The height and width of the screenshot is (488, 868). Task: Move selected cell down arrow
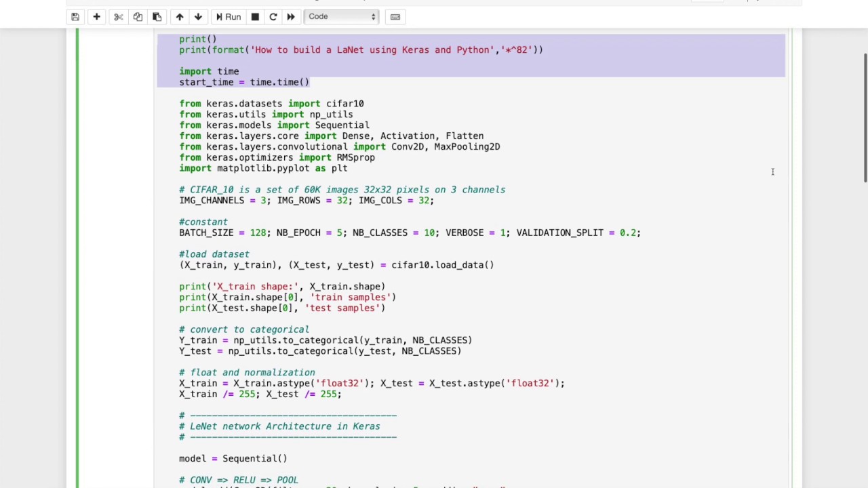point(198,16)
